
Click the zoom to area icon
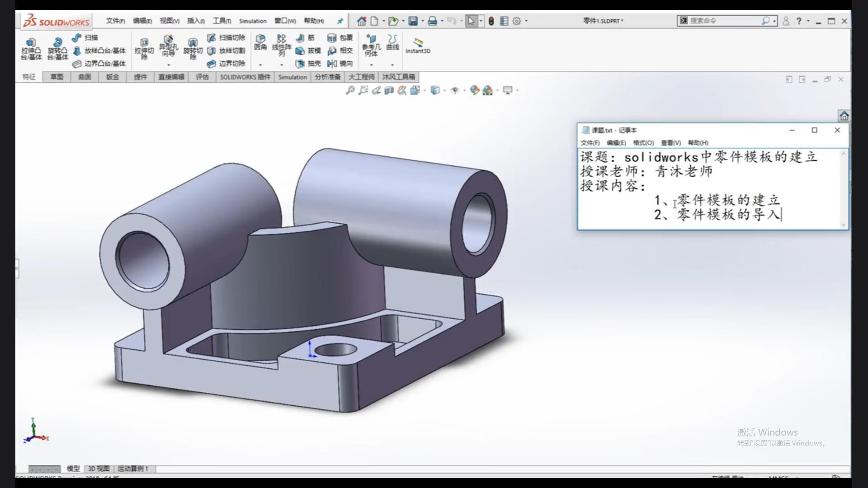pos(363,90)
